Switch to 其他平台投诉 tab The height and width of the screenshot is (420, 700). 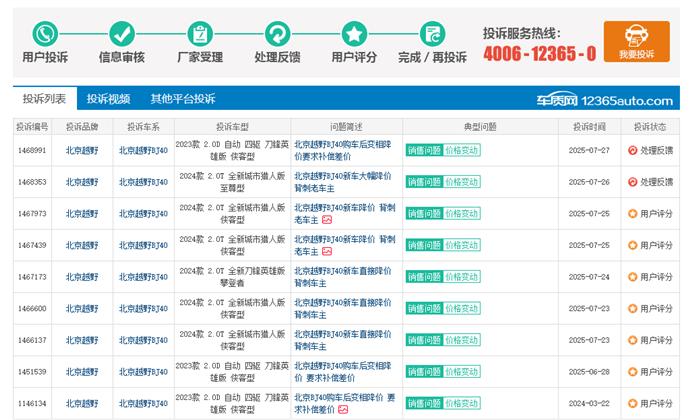[x=183, y=99]
